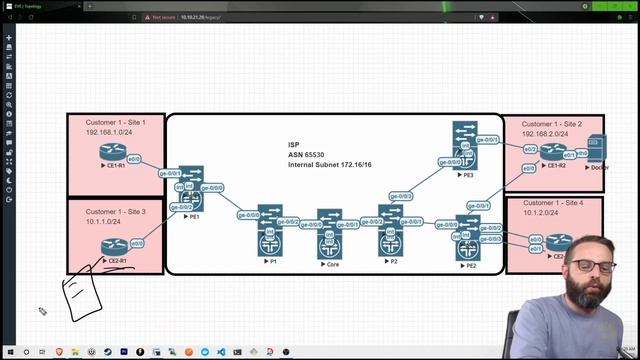Click the Refresh topology icon in sidebar

[9, 95]
